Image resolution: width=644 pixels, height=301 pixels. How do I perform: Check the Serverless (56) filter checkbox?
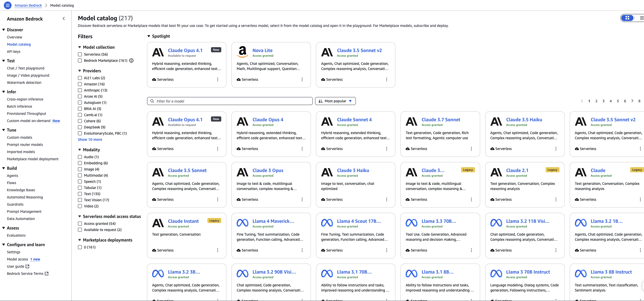click(x=80, y=54)
